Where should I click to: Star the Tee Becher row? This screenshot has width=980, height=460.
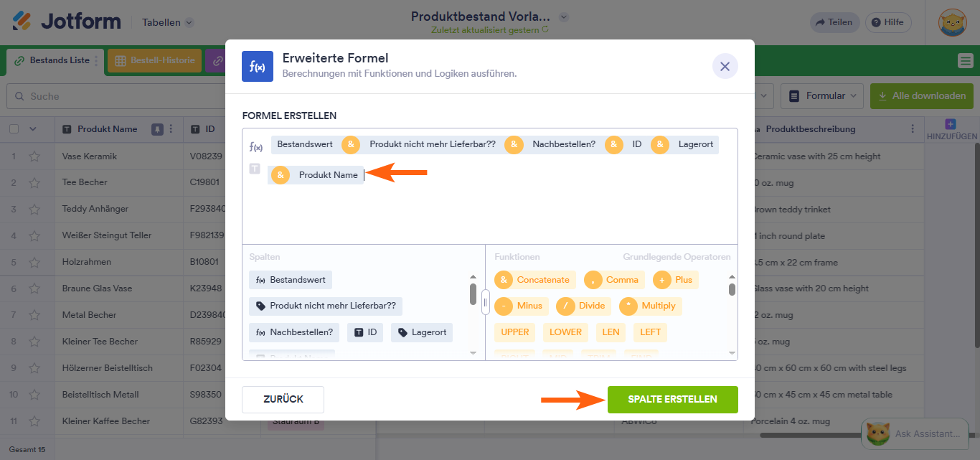coord(34,183)
